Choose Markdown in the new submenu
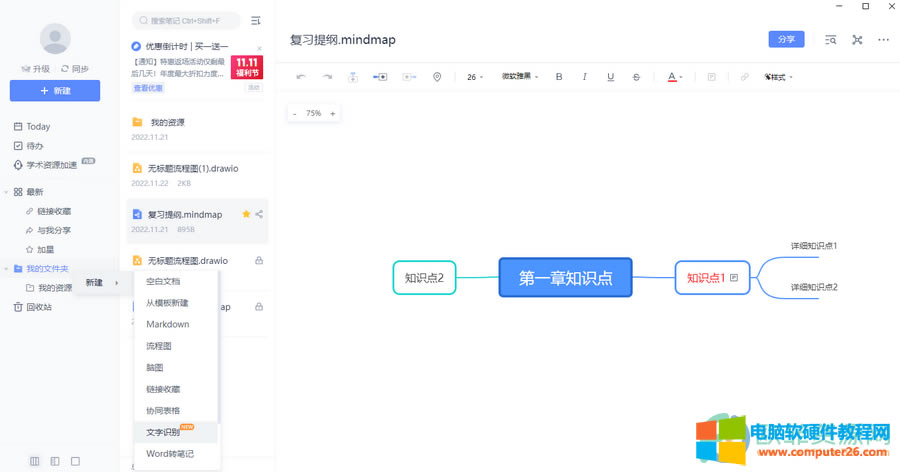 click(x=167, y=325)
